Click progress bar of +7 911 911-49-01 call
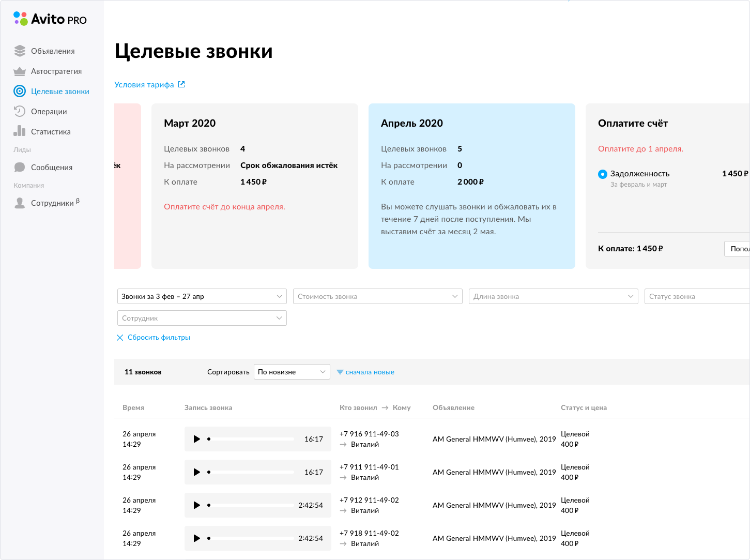 (x=251, y=472)
